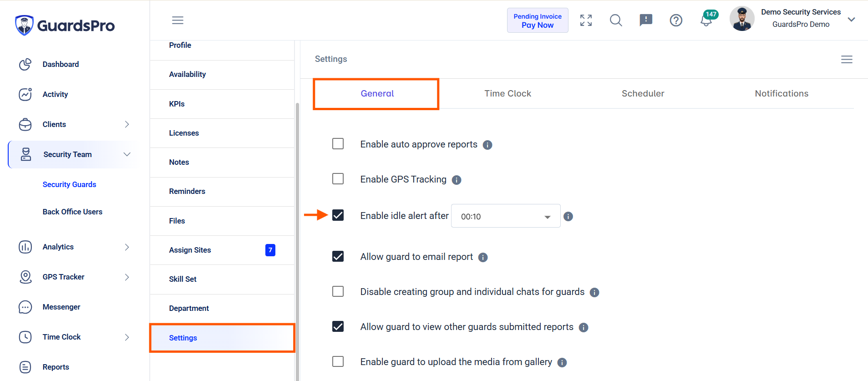The width and height of the screenshot is (868, 381).
Task: Uncheck Enable idle alert after checkbox
Action: click(x=338, y=215)
